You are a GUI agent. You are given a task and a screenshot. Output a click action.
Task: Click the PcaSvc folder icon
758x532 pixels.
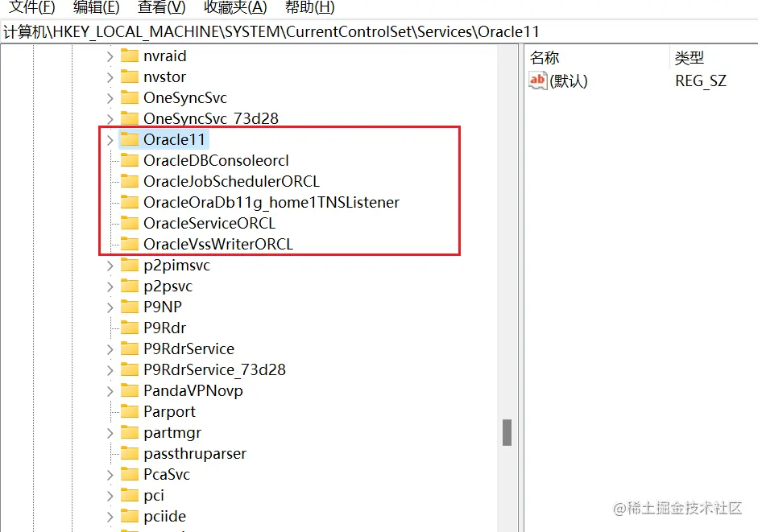(129, 474)
